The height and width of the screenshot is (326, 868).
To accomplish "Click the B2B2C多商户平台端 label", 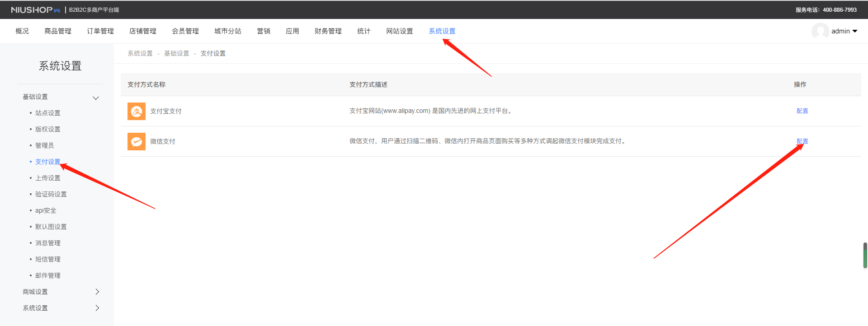I will coord(94,9).
